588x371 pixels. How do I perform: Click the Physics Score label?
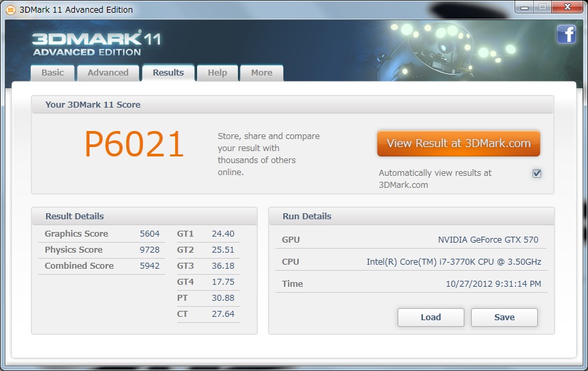[73, 250]
